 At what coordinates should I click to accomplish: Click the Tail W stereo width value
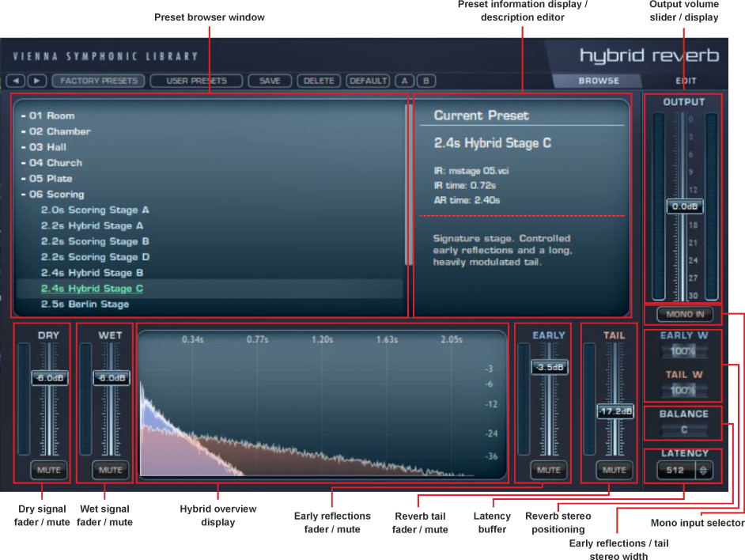[x=683, y=391]
